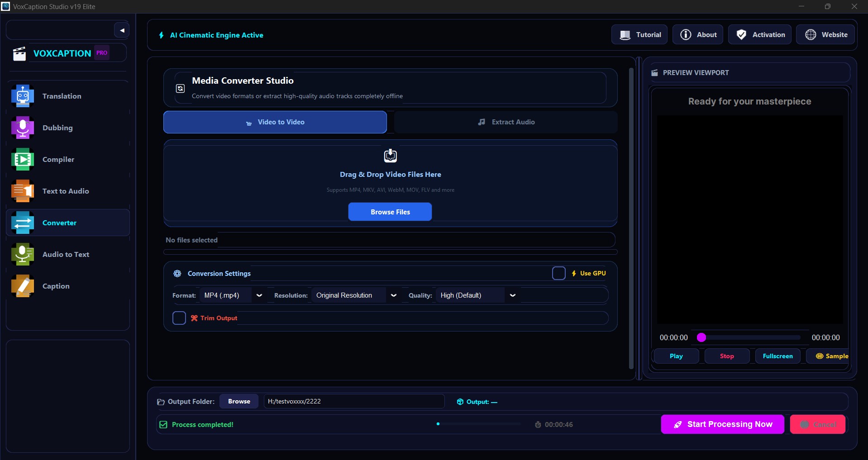The image size is (868, 460).
Task: Select the Text to Audio icon
Action: pyautogui.click(x=23, y=191)
